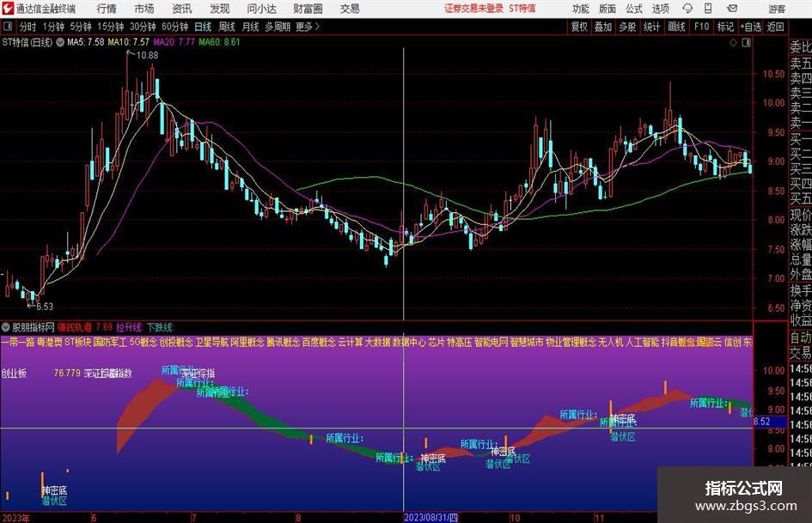Click the 6.53 low price label
The width and height of the screenshot is (812, 523).
point(45,307)
